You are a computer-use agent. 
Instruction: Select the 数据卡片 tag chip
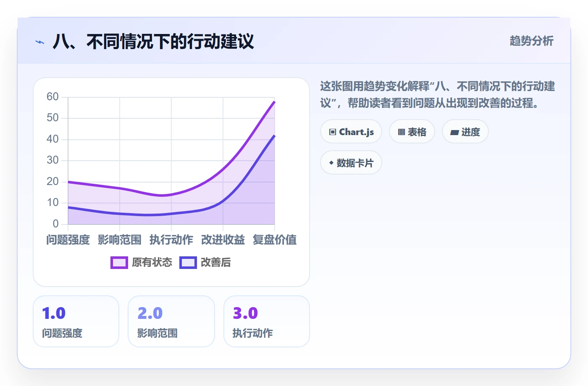pyautogui.click(x=351, y=163)
